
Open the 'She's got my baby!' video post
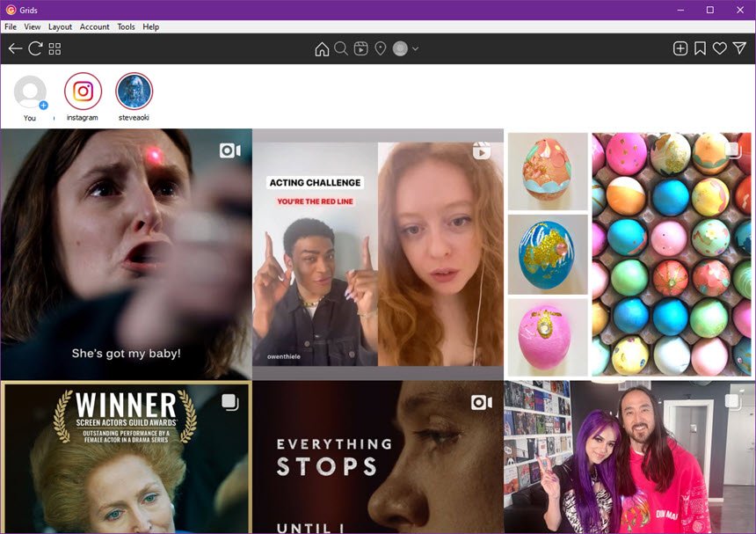point(126,253)
